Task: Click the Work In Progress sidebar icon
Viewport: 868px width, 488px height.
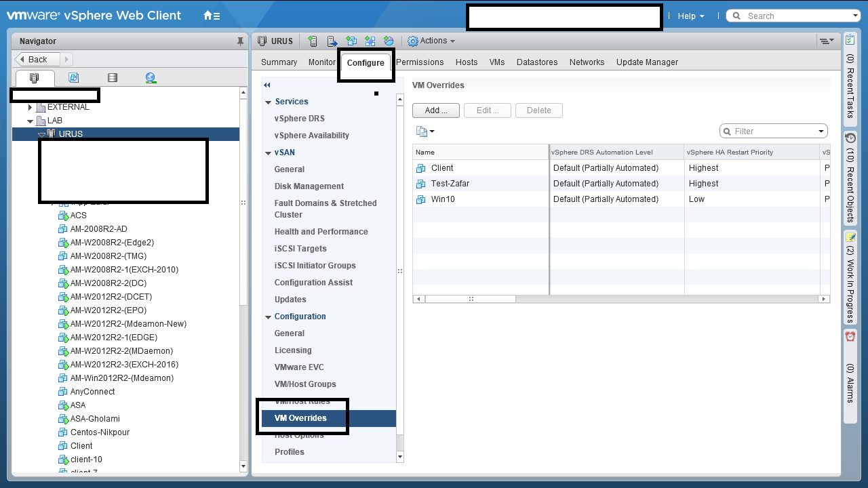Action: [850, 237]
